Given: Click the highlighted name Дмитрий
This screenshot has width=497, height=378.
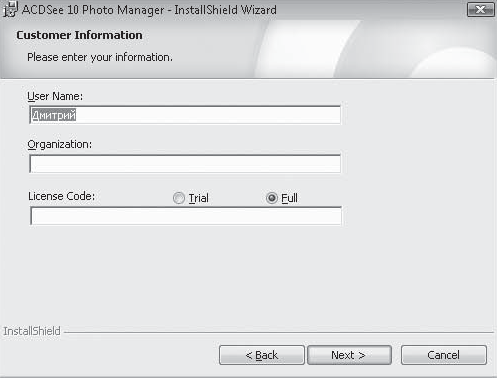Looking at the screenshot, I should point(54,115).
